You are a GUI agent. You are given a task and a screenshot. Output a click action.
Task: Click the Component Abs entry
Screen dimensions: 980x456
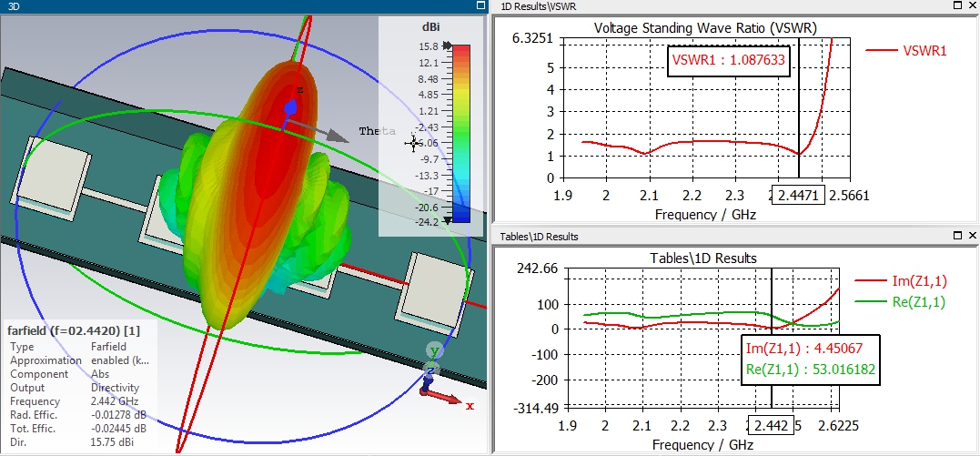pyautogui.click(x=59, y=374)
